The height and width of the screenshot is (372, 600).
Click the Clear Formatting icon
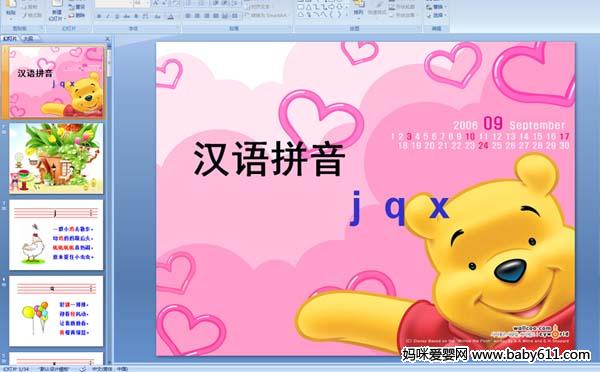[x=176, y=3]
